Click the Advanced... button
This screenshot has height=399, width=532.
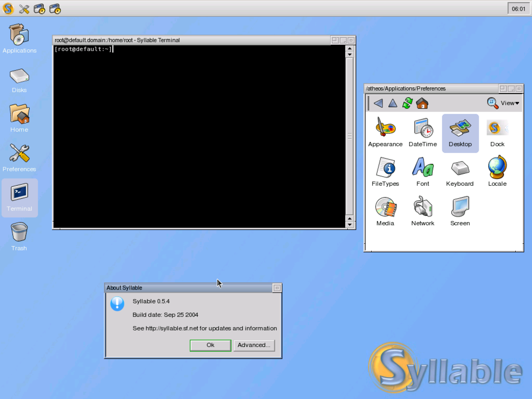coord(254,345)
